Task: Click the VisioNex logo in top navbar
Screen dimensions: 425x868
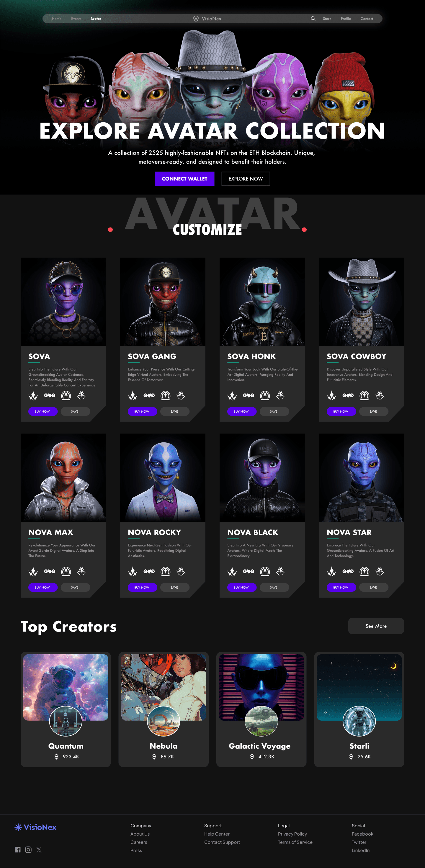Action: pyautogui.click(x=207, y=19)
